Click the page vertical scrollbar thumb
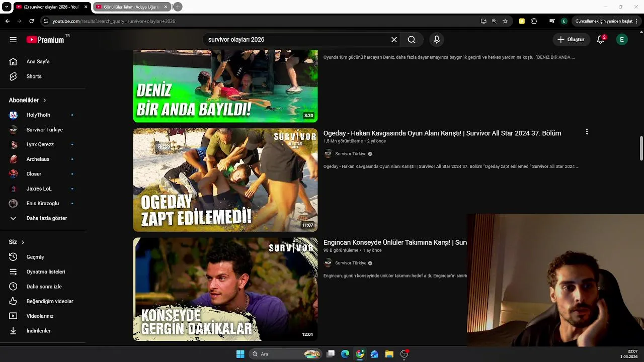This screenshot has height=362, width=644. [641, 149]
